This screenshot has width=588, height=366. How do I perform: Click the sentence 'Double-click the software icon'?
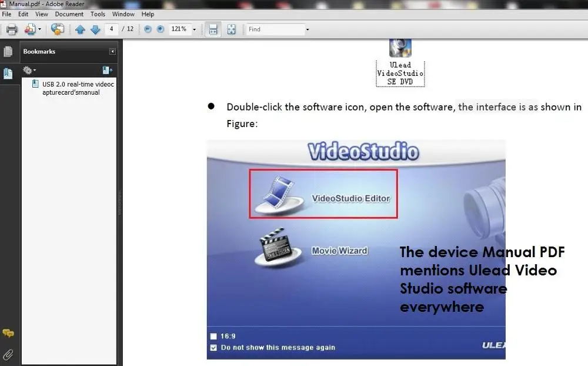[296, 107]
